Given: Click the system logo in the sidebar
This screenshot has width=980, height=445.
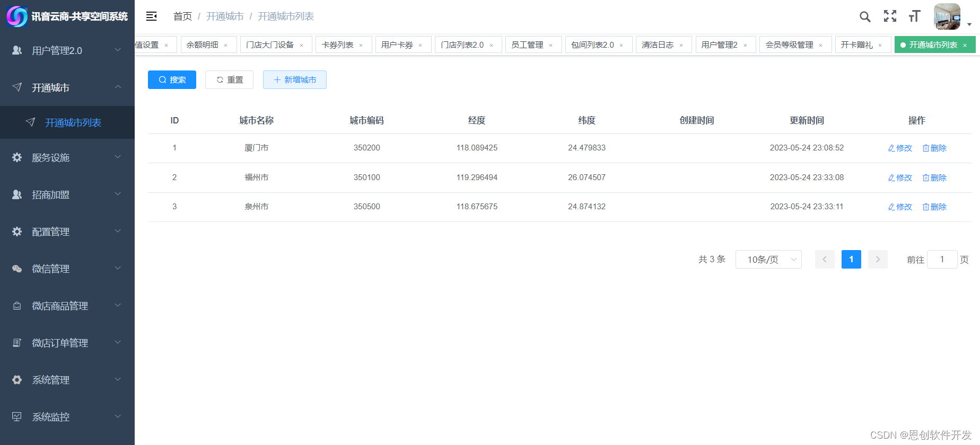Looking at the screenshot, I should tap(16, 16).
